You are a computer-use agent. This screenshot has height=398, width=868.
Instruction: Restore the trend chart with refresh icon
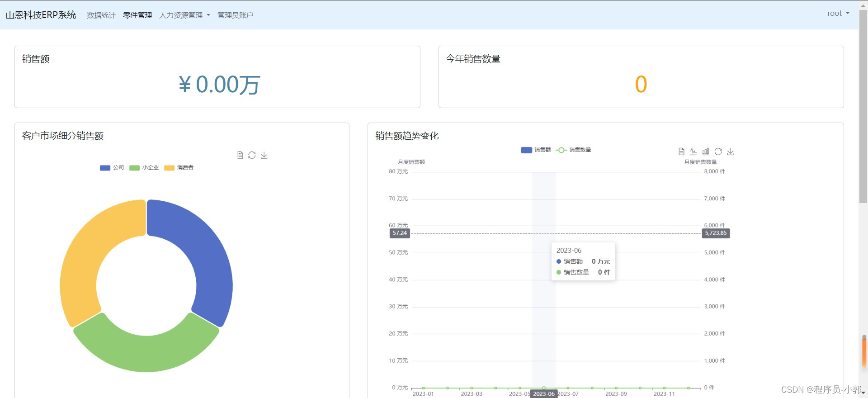tap(718, 152)
